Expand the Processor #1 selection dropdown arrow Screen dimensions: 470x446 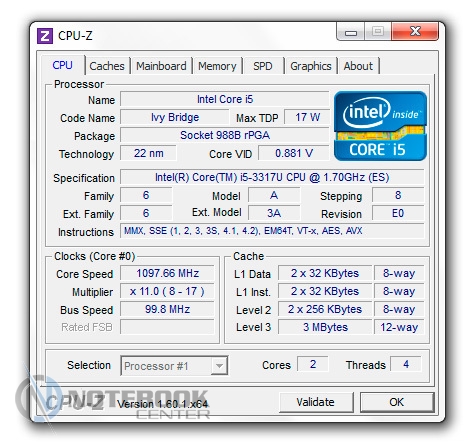(219, 366)
